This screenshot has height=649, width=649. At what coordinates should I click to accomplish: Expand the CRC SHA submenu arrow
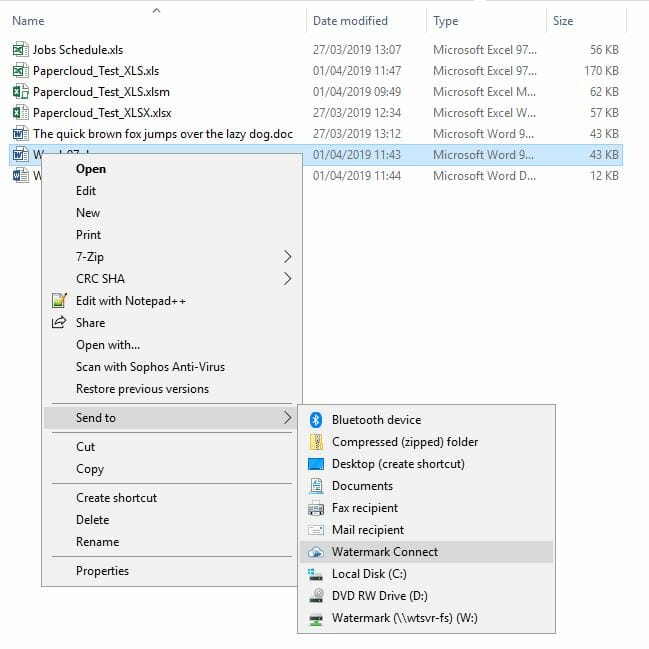[288, 279]
